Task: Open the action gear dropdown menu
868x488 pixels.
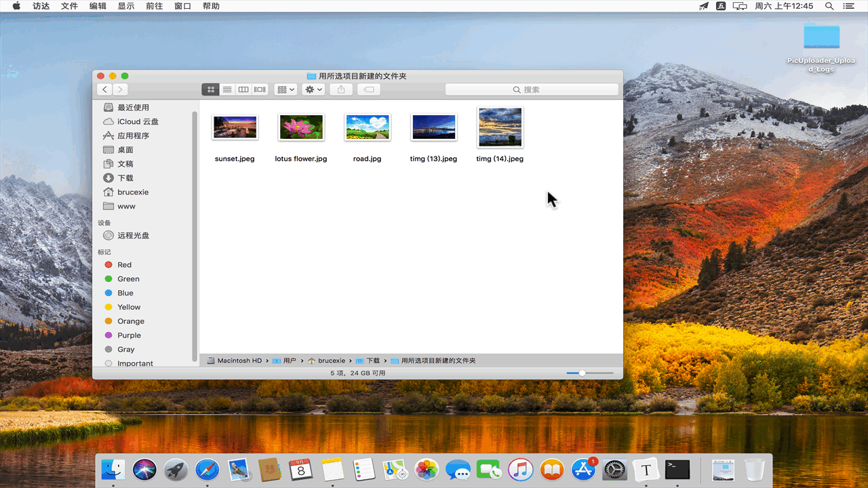Action: [313, 89]
